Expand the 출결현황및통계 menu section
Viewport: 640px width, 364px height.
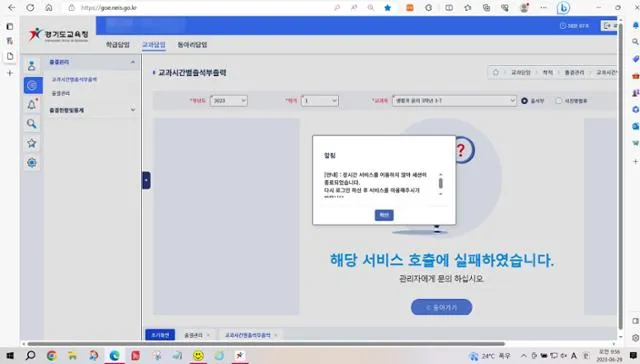pos(133,110)
